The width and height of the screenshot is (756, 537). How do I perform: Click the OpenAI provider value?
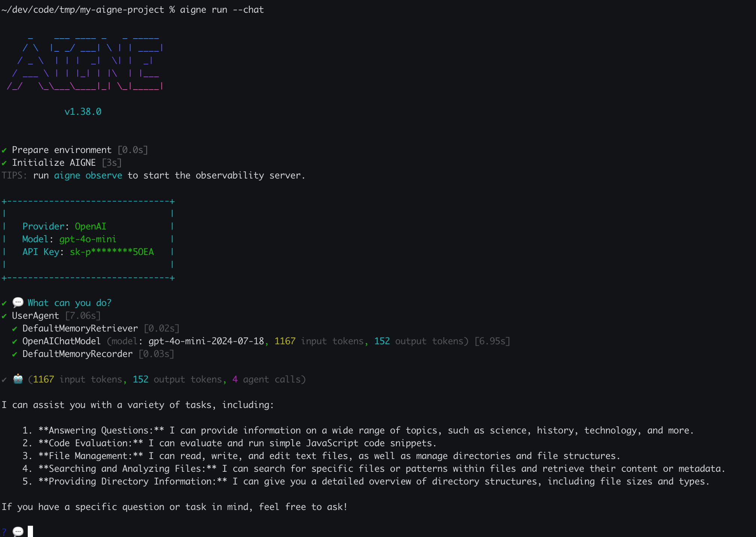(x=90, y=226)
